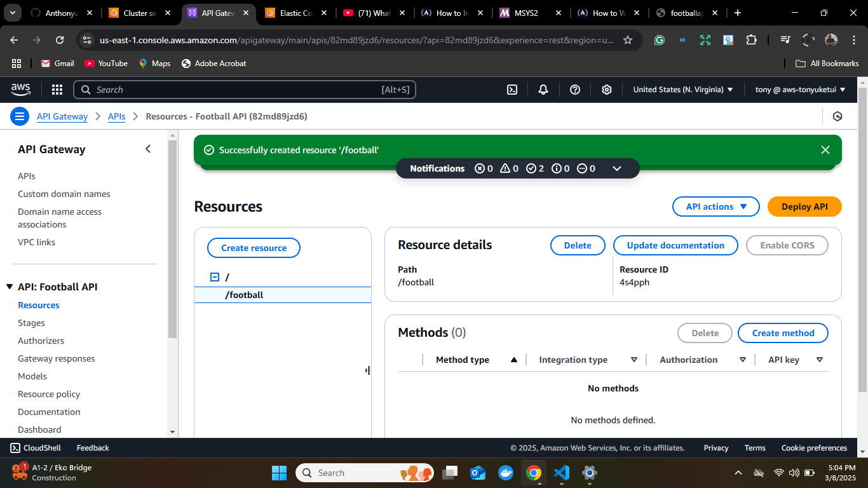Open Stages in the sidebar
Viewport: 868px width, 488px height.
[x=31, y=323]
